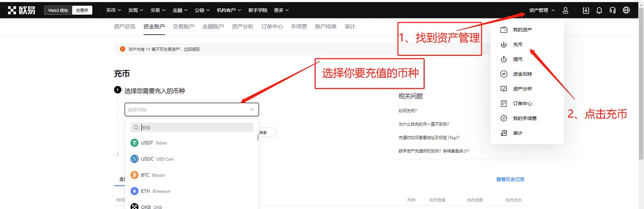Click the coin search input field

[x=192, y=128]
